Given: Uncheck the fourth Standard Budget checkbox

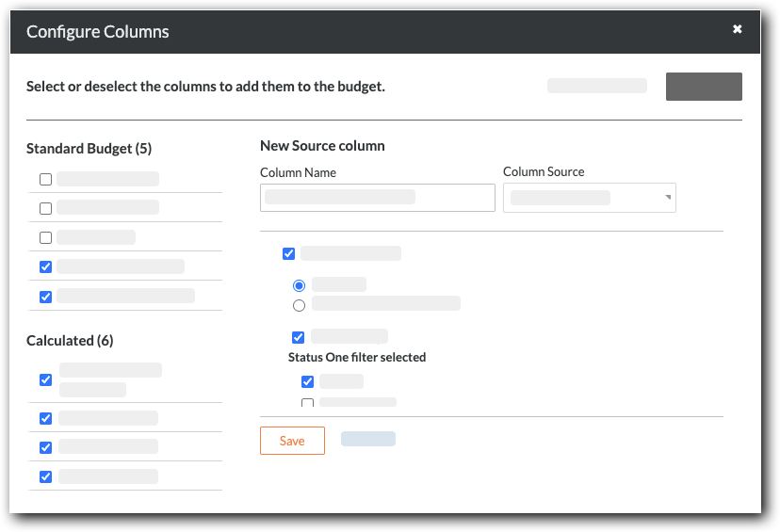Looking at the screenshot, I should coord(45,267).
